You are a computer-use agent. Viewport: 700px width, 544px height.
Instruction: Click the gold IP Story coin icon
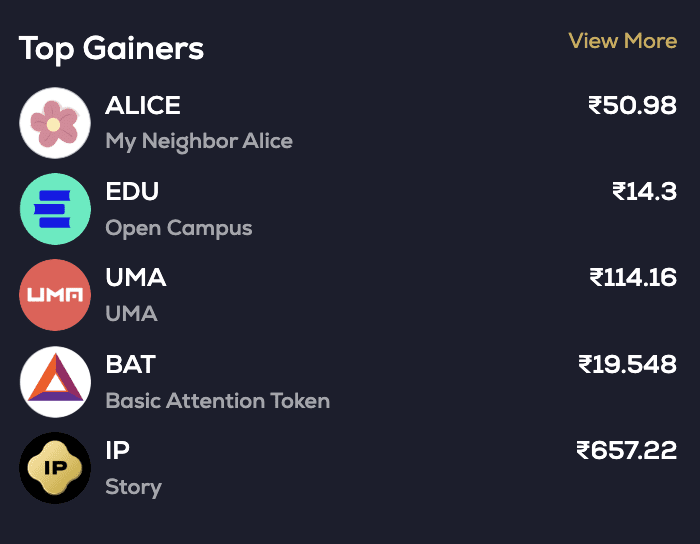tap(55, 467)
